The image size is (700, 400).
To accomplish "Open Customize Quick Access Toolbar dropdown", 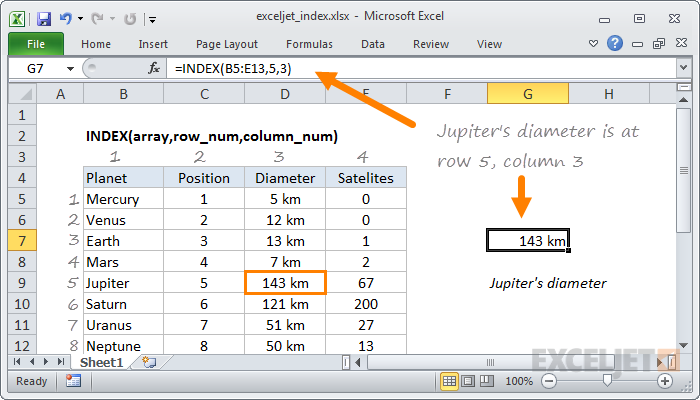I will (151, 18).
